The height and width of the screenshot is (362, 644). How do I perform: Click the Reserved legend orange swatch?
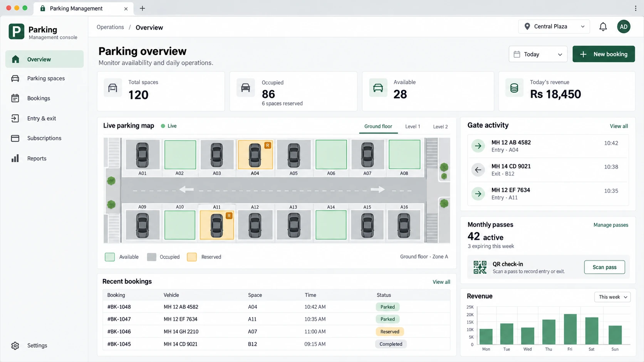(x=192, y=257)
